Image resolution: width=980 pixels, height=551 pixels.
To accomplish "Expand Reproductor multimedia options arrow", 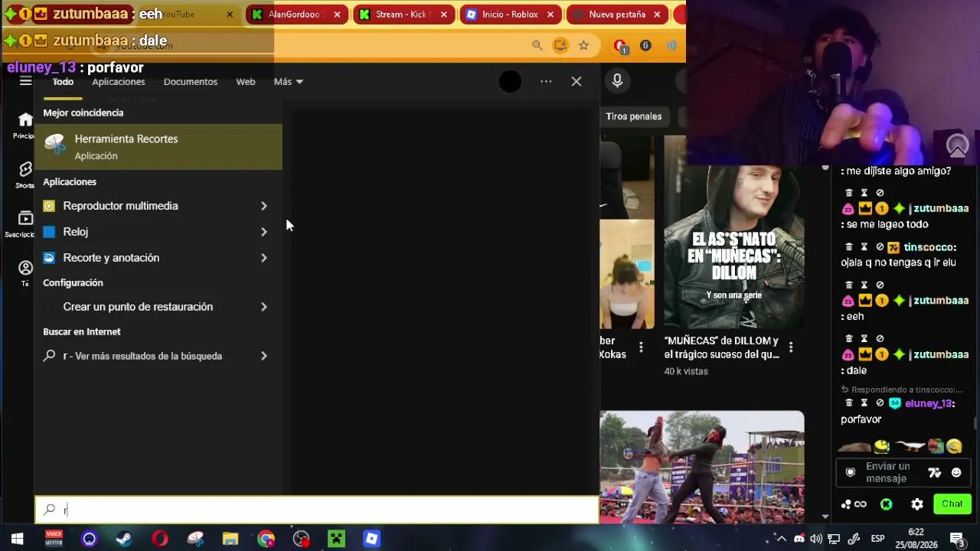I will pyautogui.click(x=263, y=206).
